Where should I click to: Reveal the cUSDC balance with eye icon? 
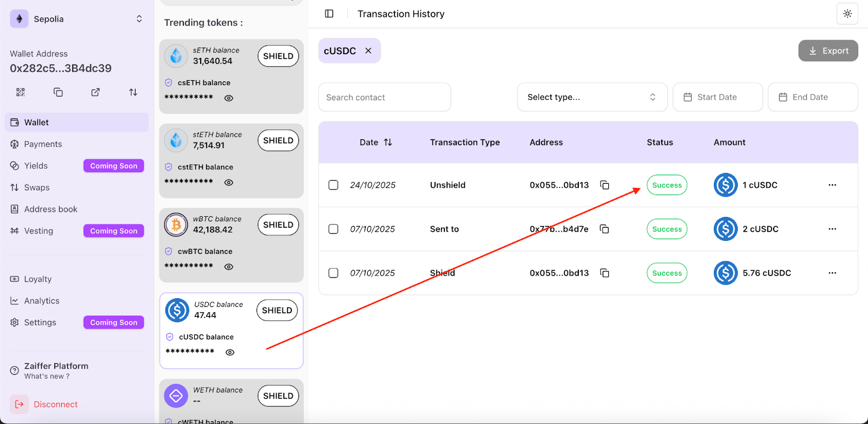(230, 352)
